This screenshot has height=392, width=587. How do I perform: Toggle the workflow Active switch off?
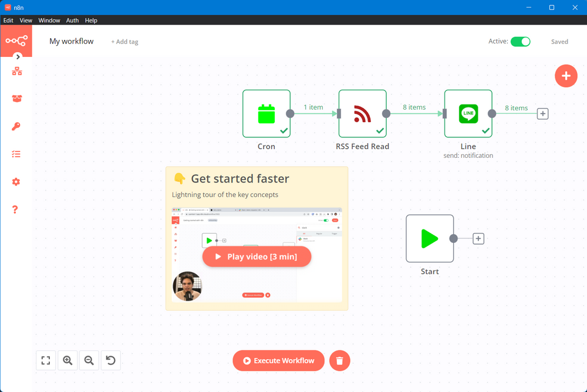[520, 42]
